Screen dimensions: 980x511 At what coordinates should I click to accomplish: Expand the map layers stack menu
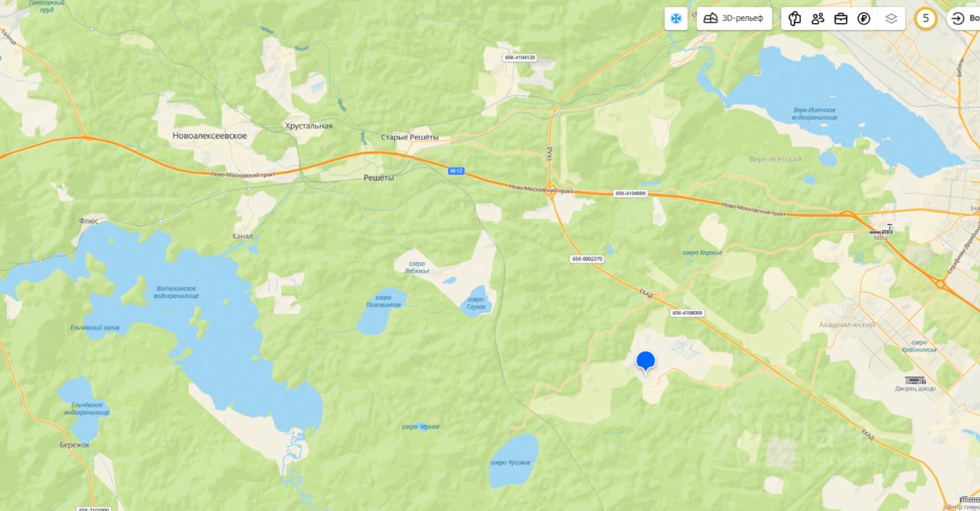(x=891, y=18)
